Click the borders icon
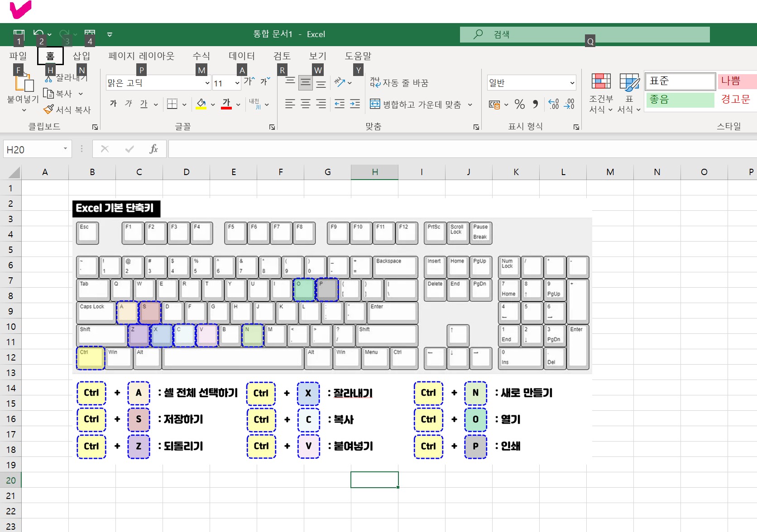The width and height of the screenshot is (757, 532). (x=172, y=104)
